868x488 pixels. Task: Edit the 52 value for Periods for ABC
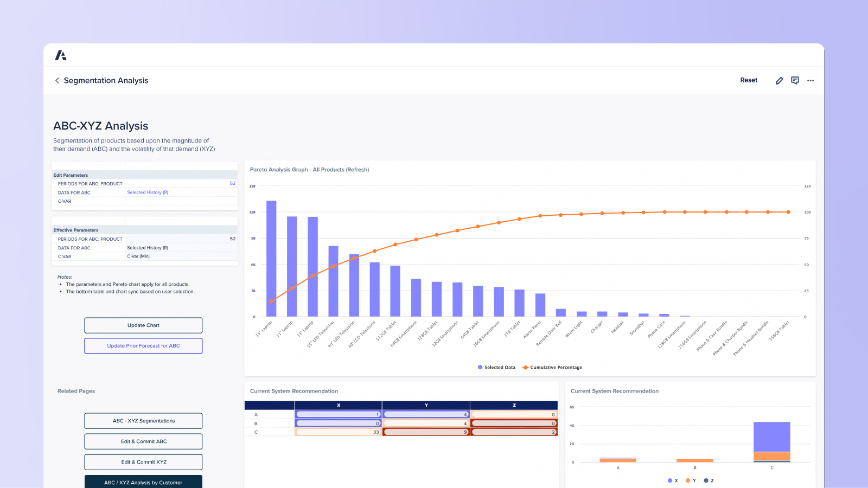click(232, 183)
